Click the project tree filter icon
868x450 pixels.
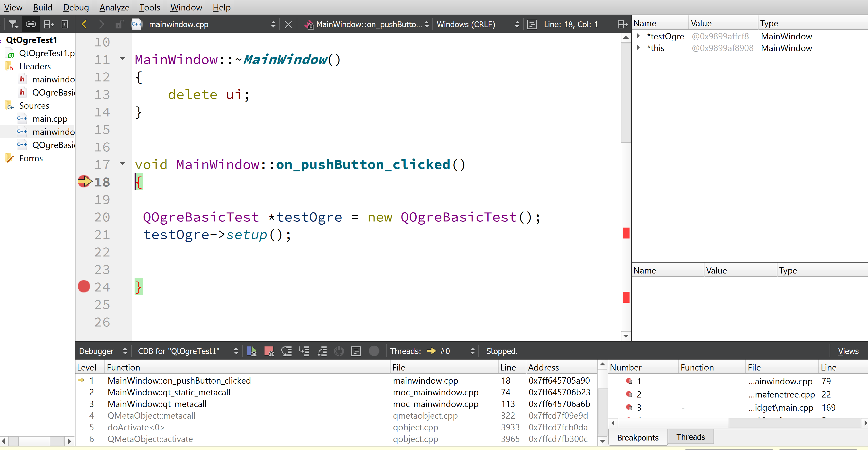tap(13, 24)
